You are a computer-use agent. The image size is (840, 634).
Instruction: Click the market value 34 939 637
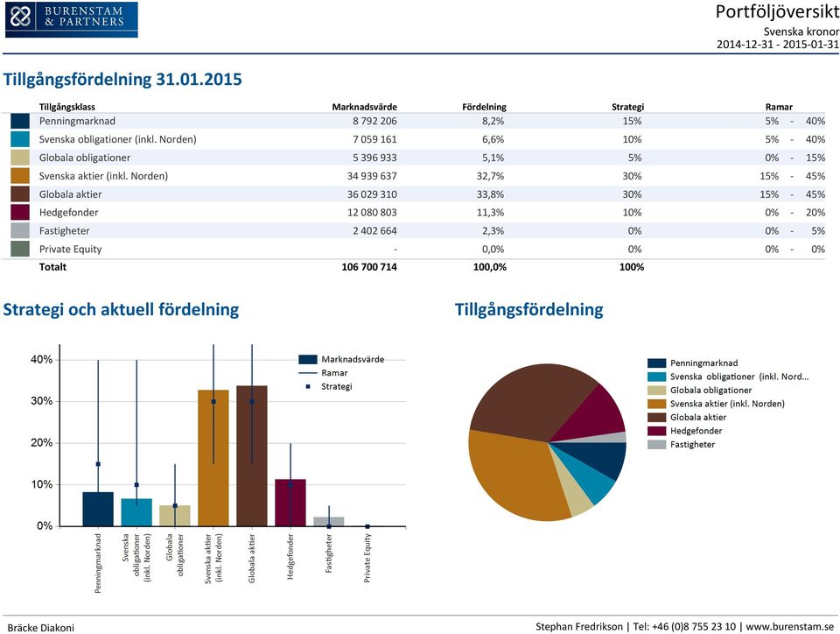(x=372, y=176)
